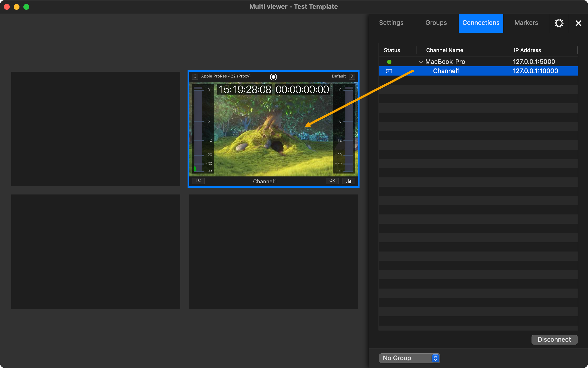Select the empty top-left viewer slot
588x368 pixels.
pos(96,129)
